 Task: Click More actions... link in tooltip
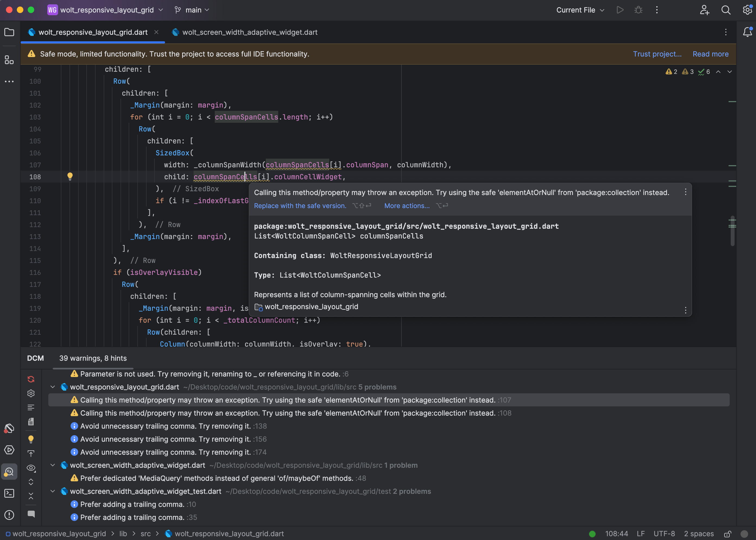coord(407,206)
